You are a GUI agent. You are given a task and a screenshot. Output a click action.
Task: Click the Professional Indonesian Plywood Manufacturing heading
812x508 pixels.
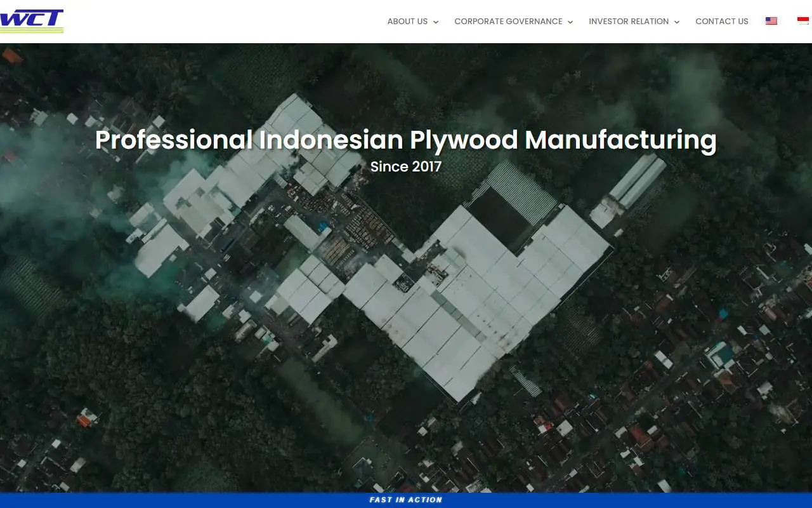coord(406,140)
